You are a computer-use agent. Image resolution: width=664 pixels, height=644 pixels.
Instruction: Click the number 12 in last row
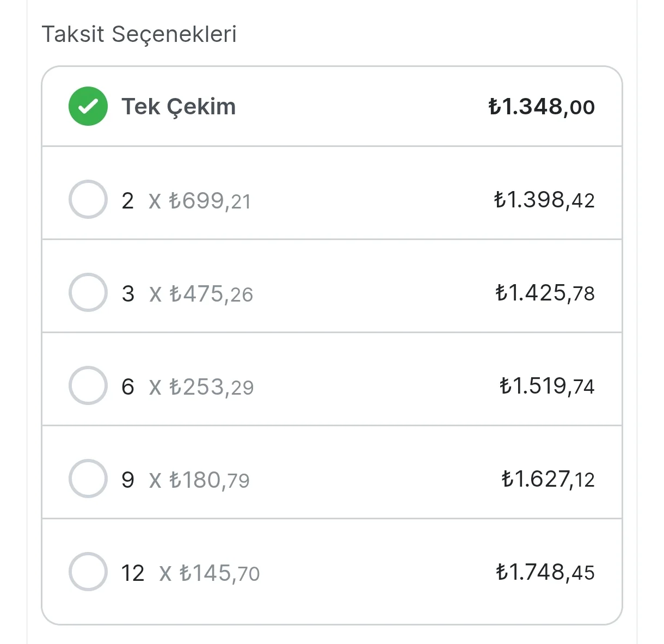[x=133, y=573]
